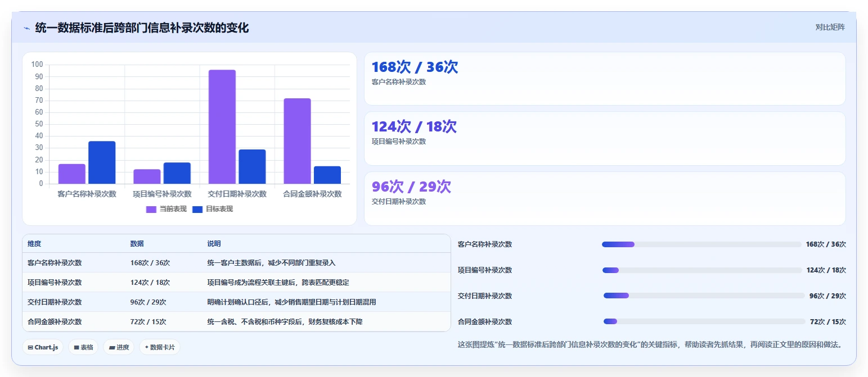
Task: Click the lightning icon beside the title
Action: tap(26, 28)
